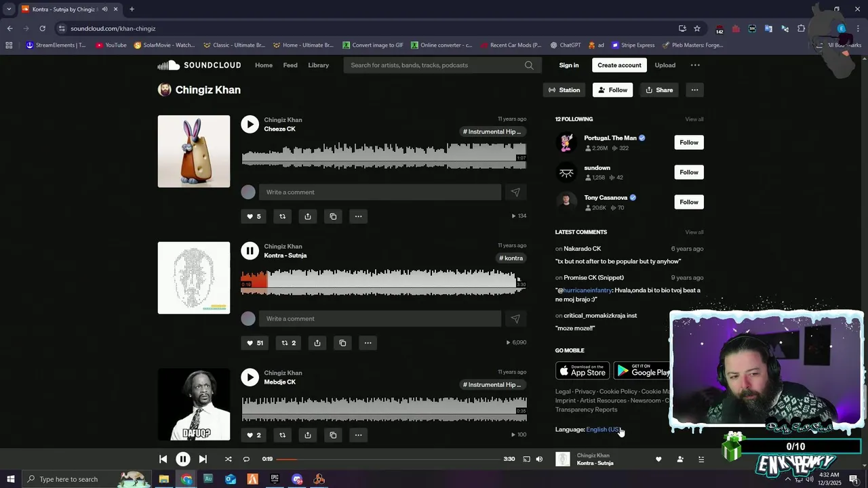This screenshot has width=868, height=488.
Task: Reload the page in Chrome
Action: click(x=42, y=28)
